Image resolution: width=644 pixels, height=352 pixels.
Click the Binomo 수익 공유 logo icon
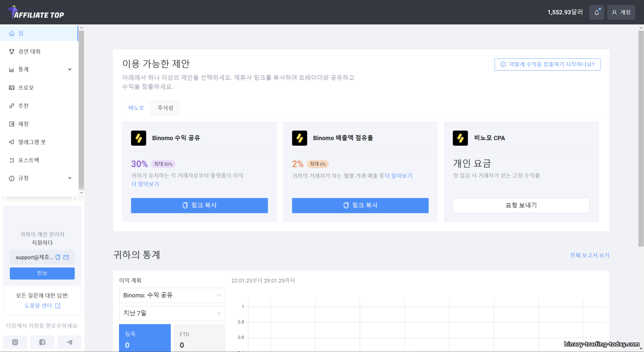click(x=139, y=138)
